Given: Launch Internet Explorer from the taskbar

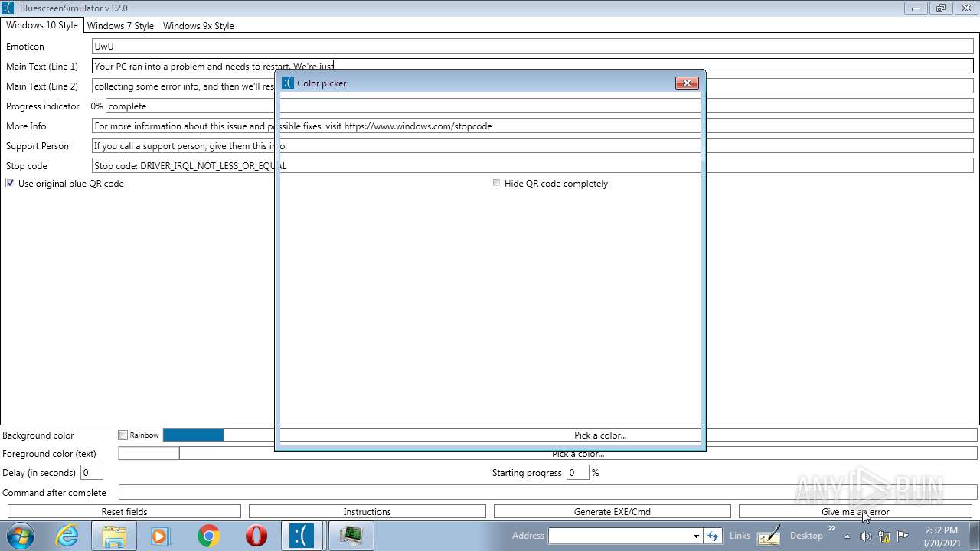Looking at the screenshot, I should coord(67,536).
